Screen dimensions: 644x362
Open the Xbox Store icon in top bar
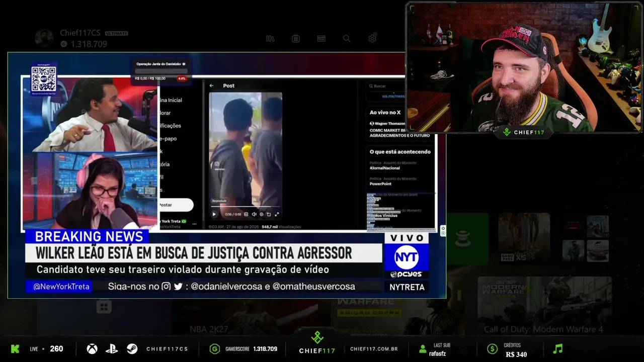pyautogui.click(x=296, y=39)
